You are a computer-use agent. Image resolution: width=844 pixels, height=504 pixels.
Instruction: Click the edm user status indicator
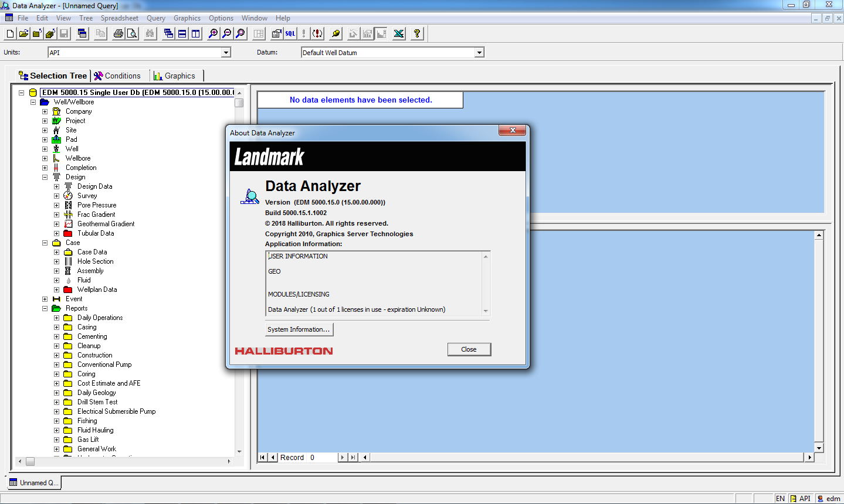point(829,499)
